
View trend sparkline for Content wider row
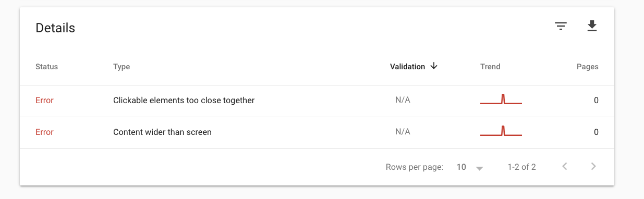click(501, 131)
